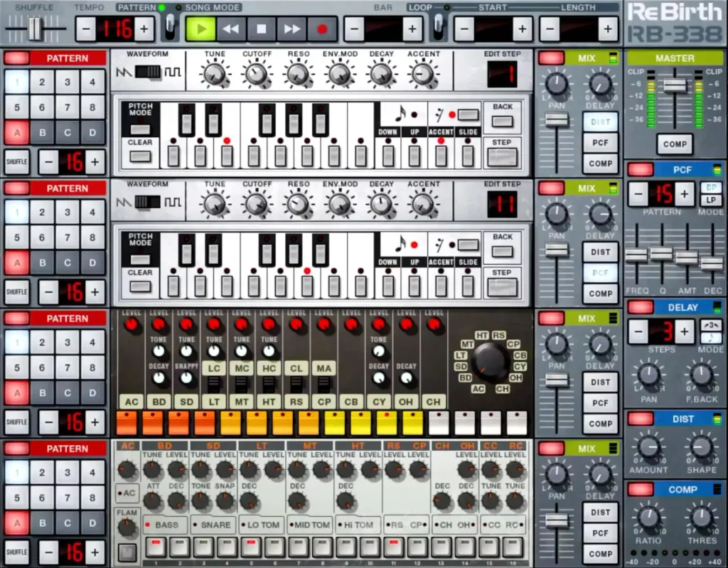Viewport: 728px width, 568px height.
Task: Click the first synth mixer Pan knob
Action: [557, 84]
